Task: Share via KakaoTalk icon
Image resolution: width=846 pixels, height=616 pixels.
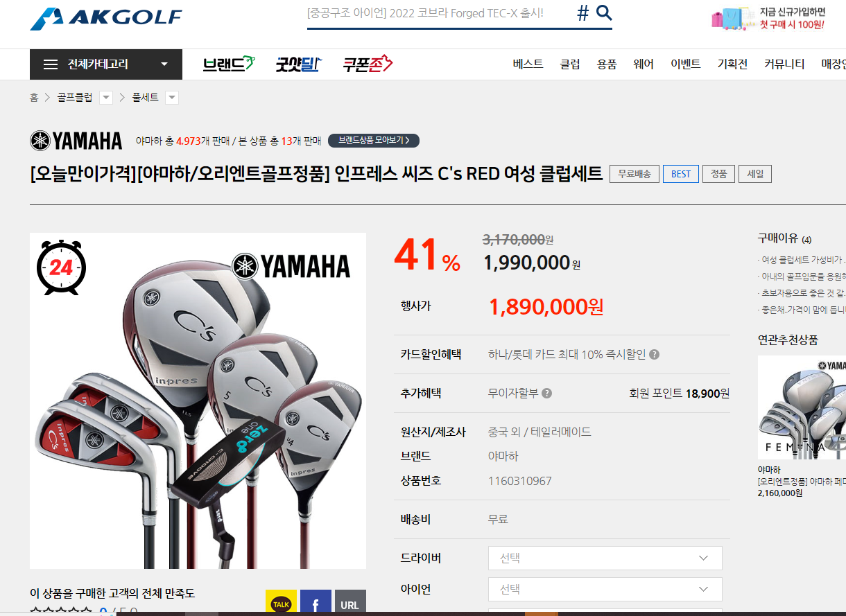Action: click(281, 604)
